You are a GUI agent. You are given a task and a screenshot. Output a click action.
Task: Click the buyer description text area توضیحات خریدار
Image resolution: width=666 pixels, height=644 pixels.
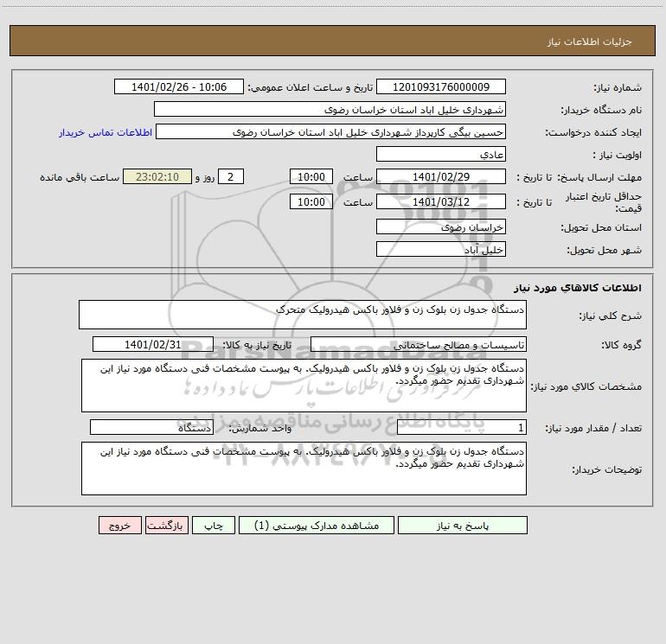pos(304,469)
